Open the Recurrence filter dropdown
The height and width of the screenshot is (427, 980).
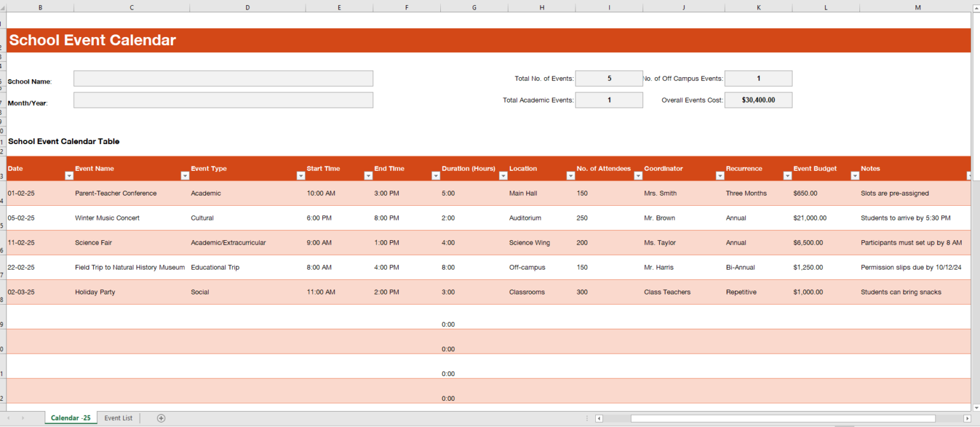point(787,176)
